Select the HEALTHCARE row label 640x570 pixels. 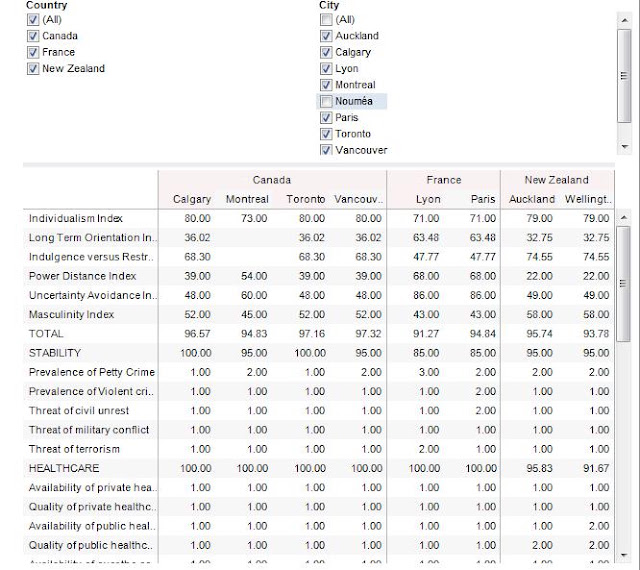tap(64, 468)
